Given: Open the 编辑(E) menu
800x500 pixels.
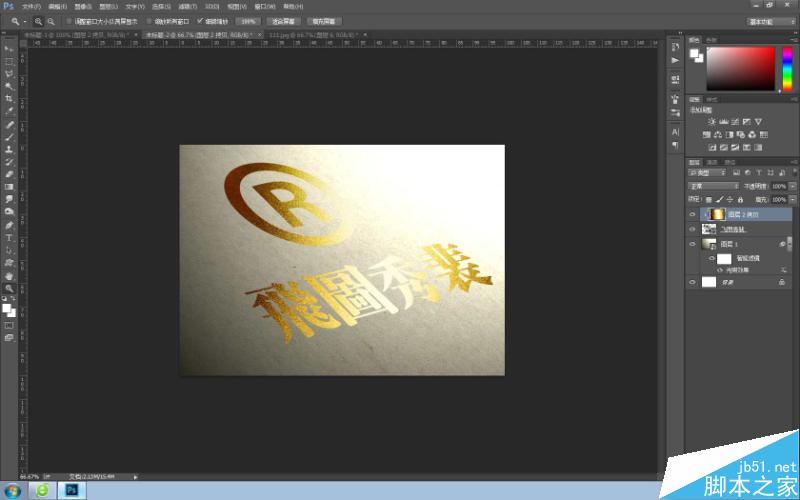Looking at the screenshot, I should pyautogui.click(x=58, y=7).
